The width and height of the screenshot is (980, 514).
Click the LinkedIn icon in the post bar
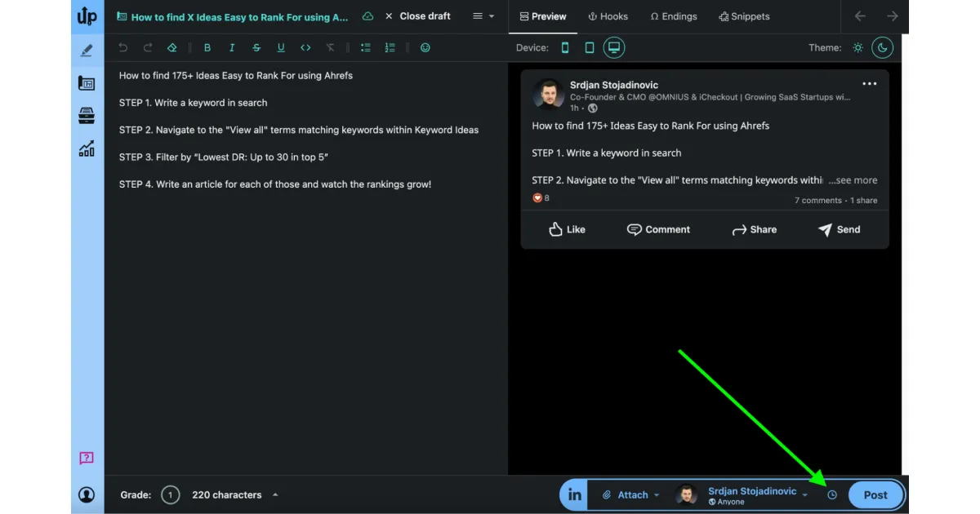[574, 495]
